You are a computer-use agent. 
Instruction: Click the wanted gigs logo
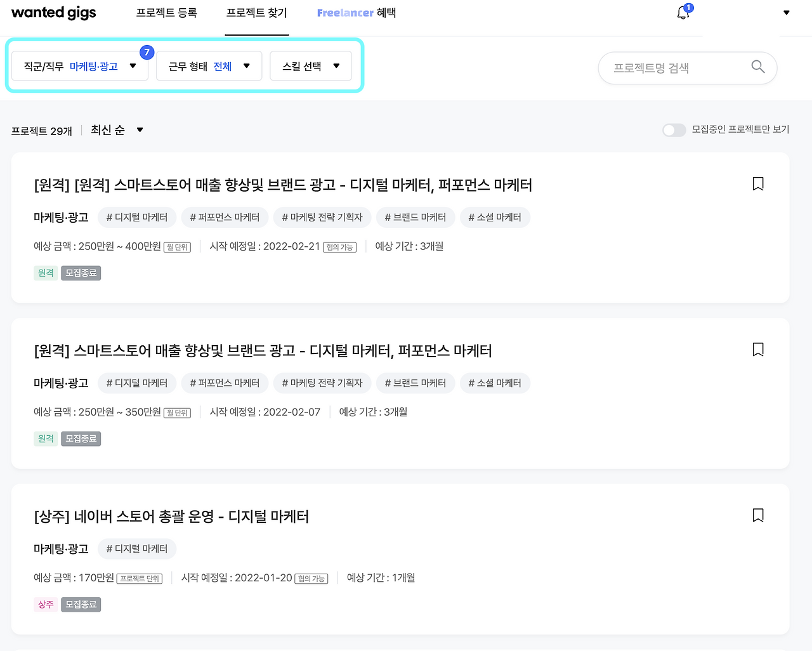53,12
